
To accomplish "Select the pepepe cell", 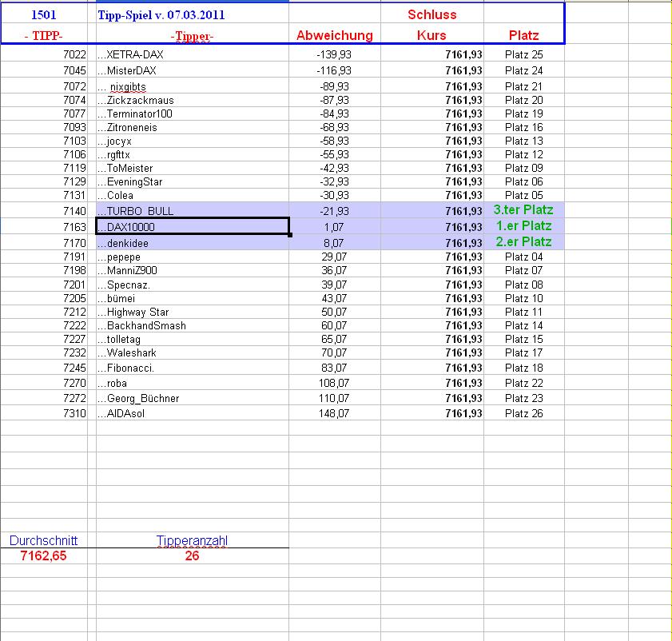I will tap(193, 257).
